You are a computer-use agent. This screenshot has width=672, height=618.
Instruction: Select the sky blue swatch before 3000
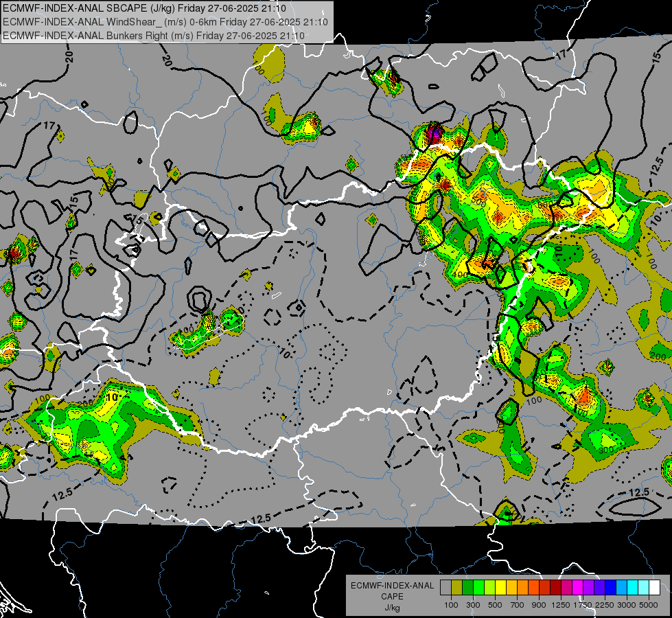pyautogui.click(x=621, y=588)
